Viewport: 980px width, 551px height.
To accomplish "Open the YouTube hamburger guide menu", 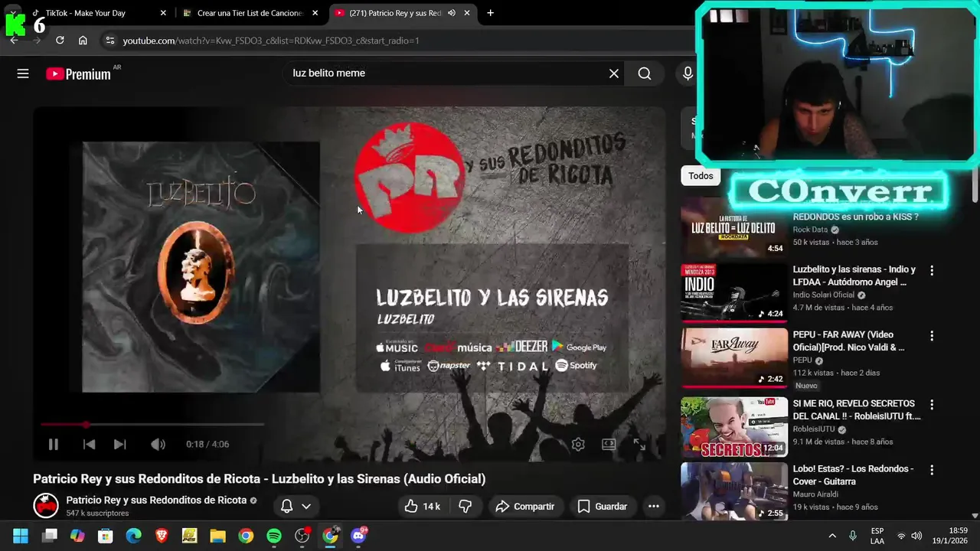I will coord(23,73).
